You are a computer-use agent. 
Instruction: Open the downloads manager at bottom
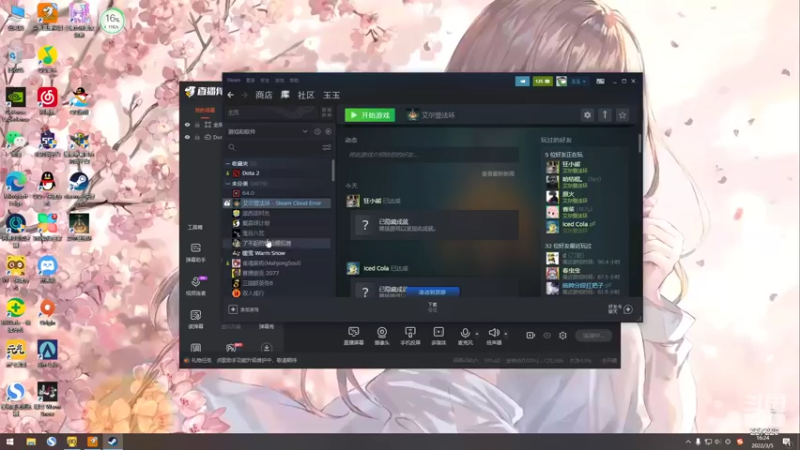click(433, 307)
